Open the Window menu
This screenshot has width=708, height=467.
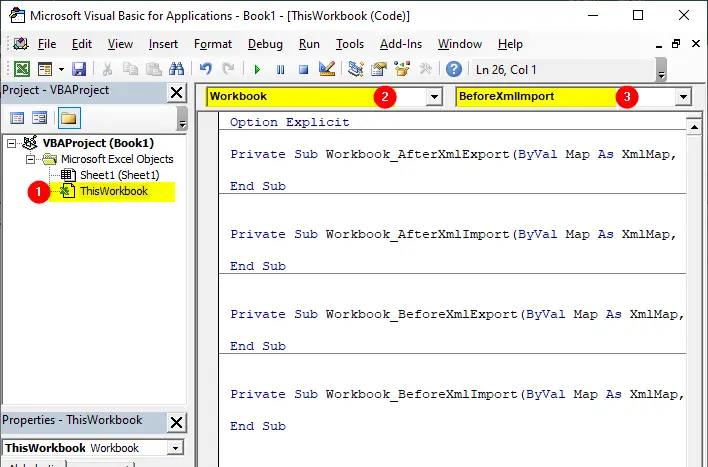pos(460,44)
